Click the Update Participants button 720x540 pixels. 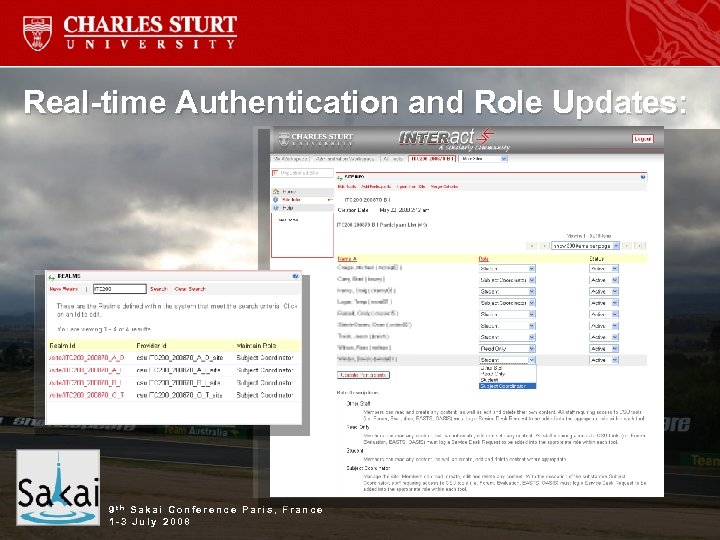[363, 375]
